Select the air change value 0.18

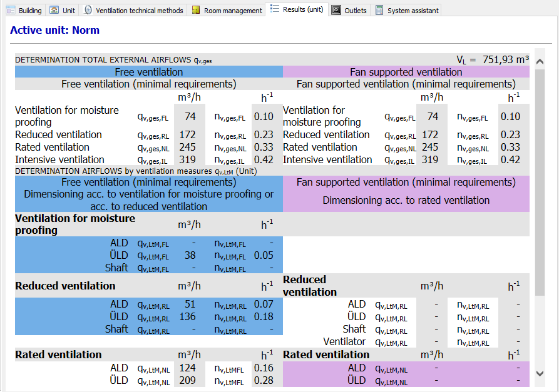(x=264, y=316)
